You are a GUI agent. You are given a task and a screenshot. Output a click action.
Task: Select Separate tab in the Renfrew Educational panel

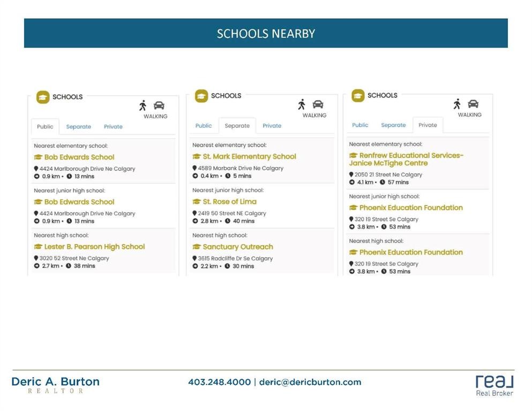pos(393,125)
